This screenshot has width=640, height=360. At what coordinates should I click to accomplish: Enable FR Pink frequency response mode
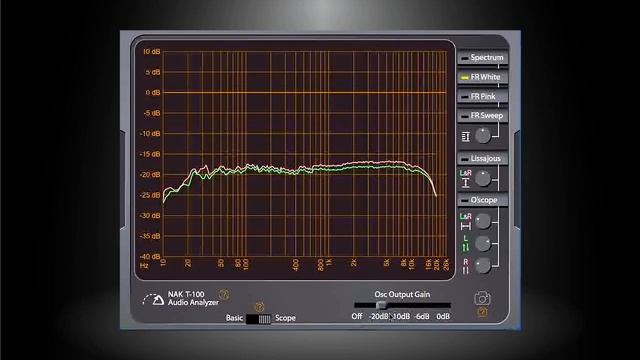click(x=482, y=96)
